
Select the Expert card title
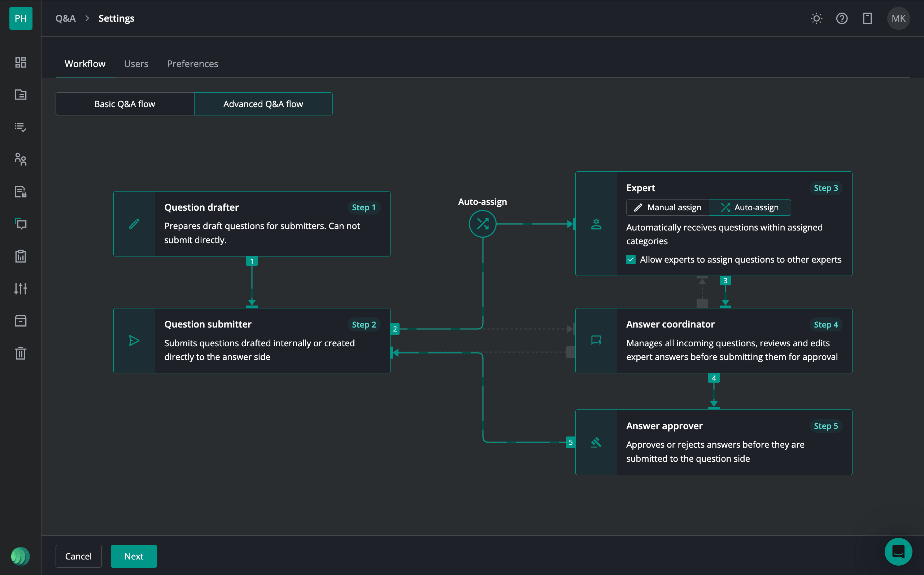click(641, 188)
